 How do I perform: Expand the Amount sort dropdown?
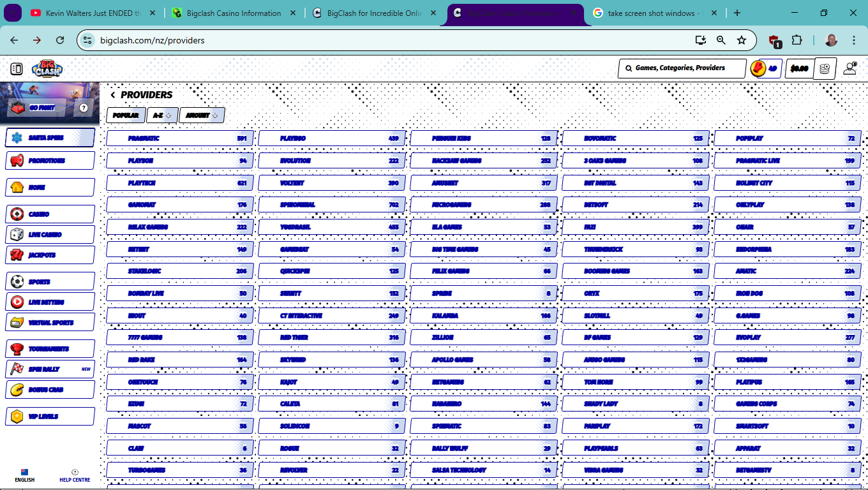pos(202,115)
